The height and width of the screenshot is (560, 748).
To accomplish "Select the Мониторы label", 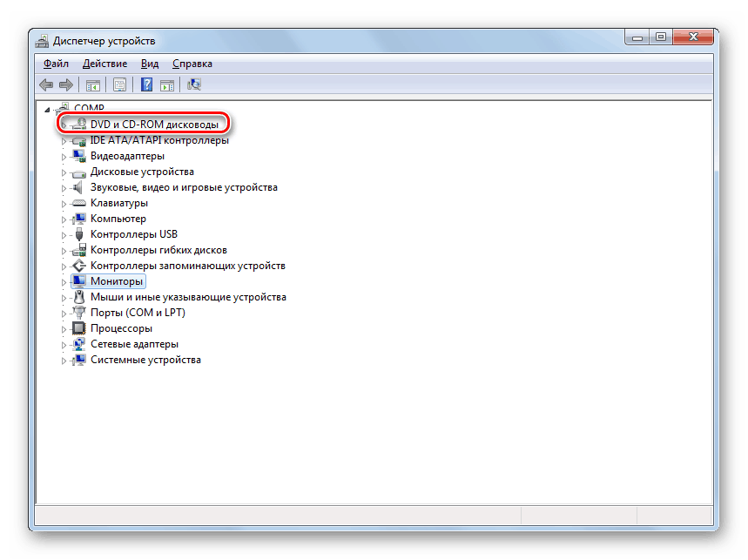I will coord(117,281).
